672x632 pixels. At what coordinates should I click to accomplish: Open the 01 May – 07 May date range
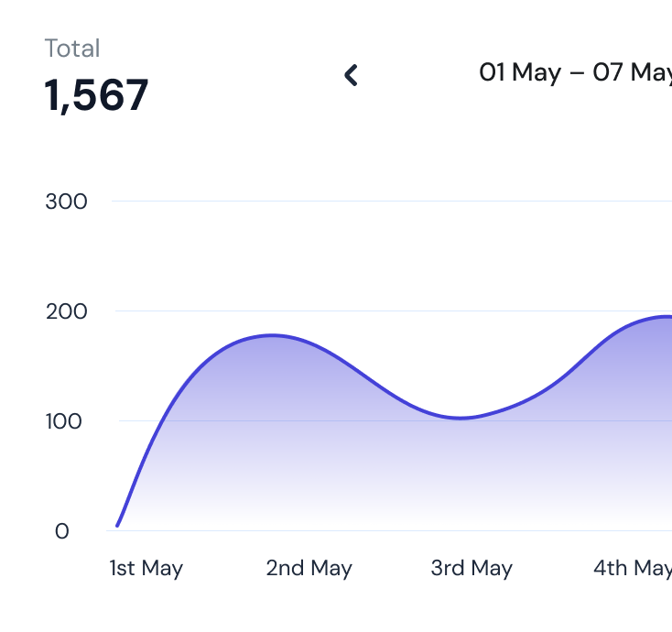(575, 72)
